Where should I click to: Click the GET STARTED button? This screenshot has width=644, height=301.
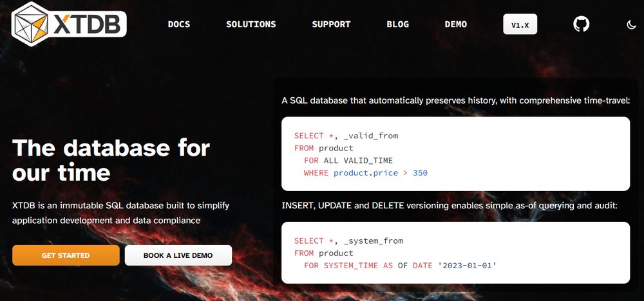[x=66, y=255]
